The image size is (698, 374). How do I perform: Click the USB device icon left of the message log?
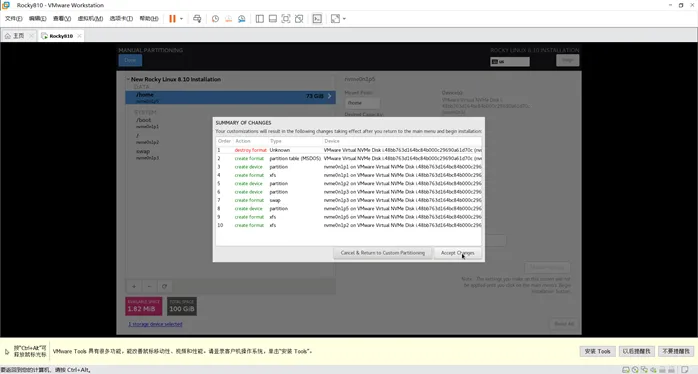(x=672, y=370)
